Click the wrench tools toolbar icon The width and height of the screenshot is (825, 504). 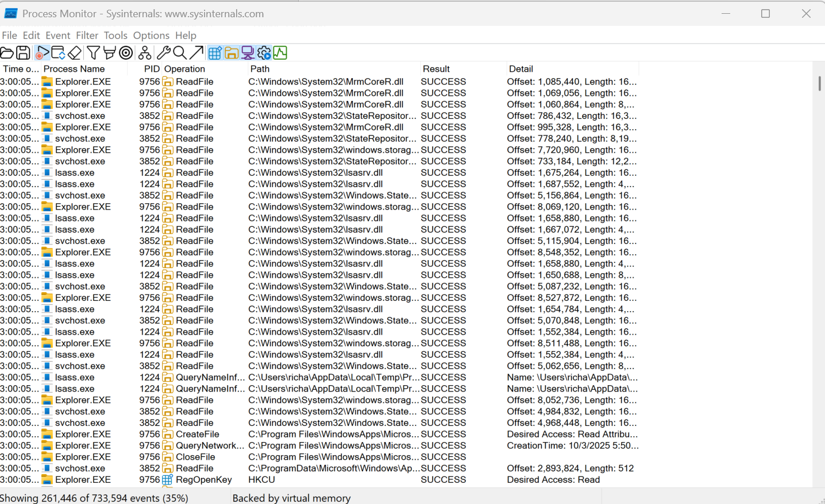(164, 53)
